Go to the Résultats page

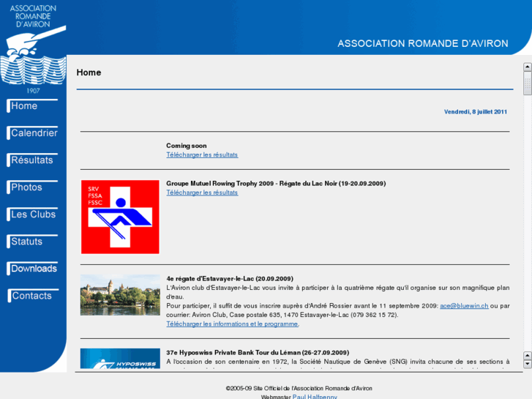click(32, 160)
